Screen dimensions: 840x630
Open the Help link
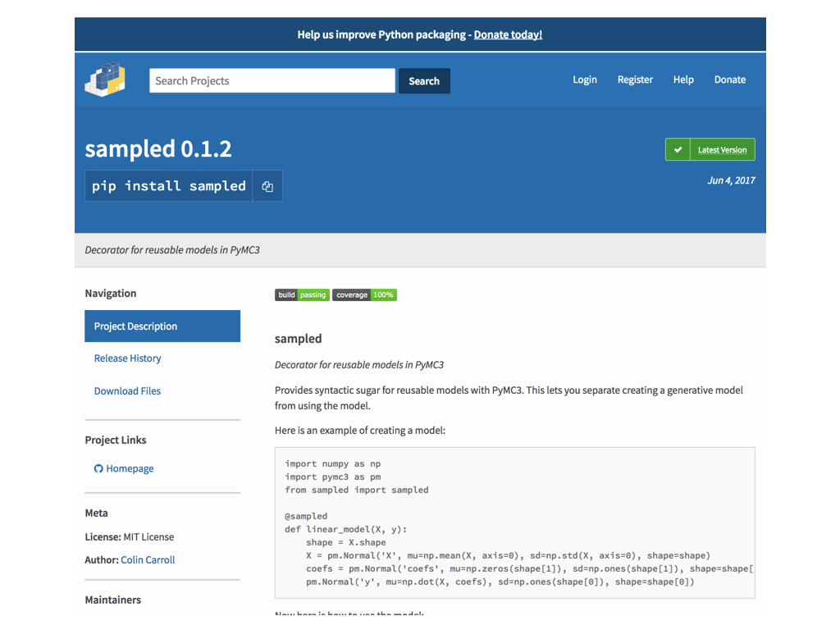point(683,80)
